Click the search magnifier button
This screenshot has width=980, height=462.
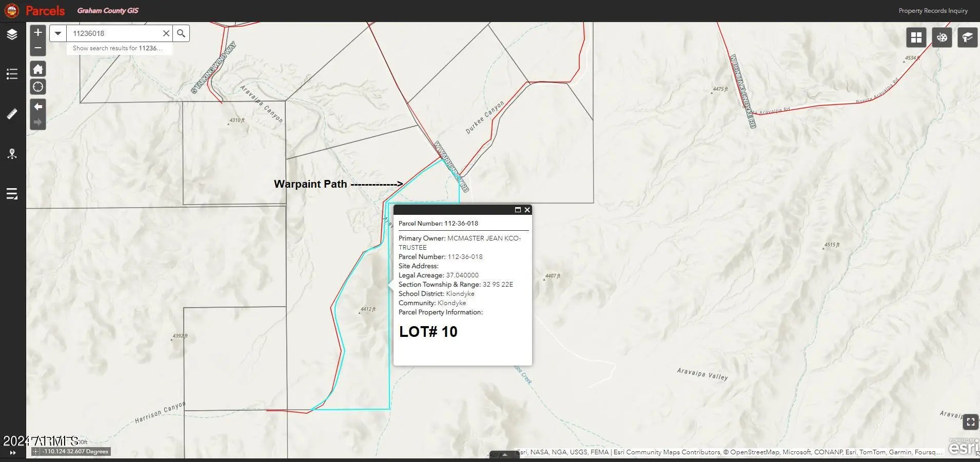click(x=181, y=33)
